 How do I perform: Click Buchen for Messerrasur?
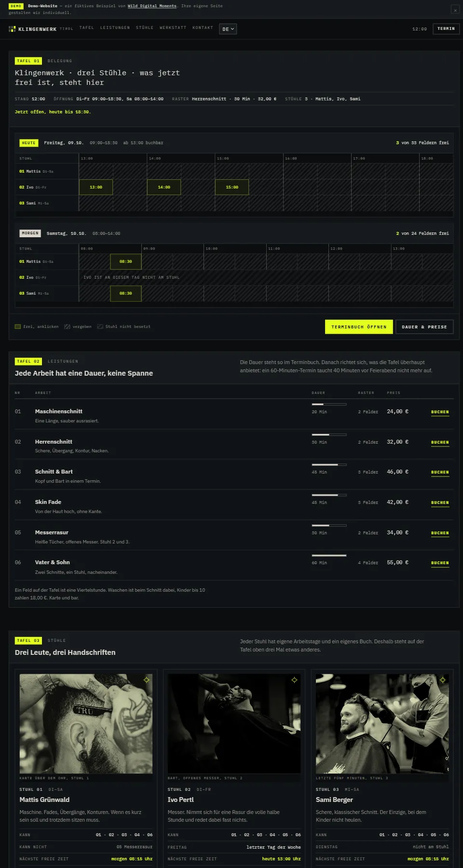(440, 533)
